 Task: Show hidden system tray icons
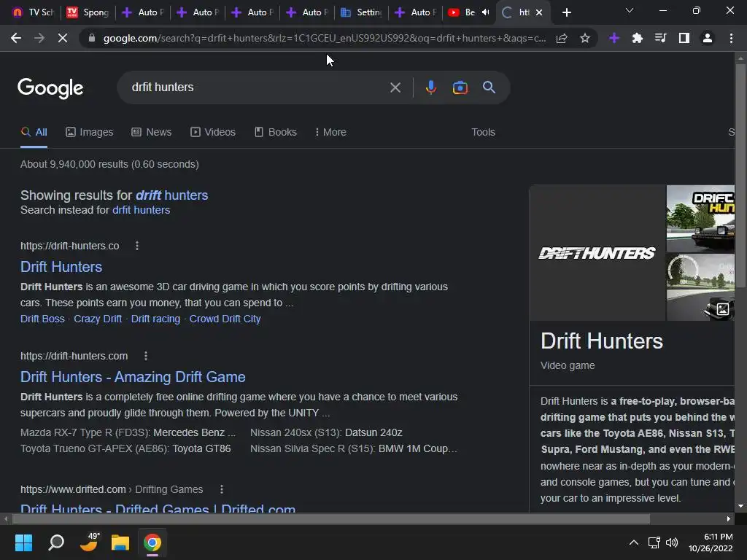(634, 542)
